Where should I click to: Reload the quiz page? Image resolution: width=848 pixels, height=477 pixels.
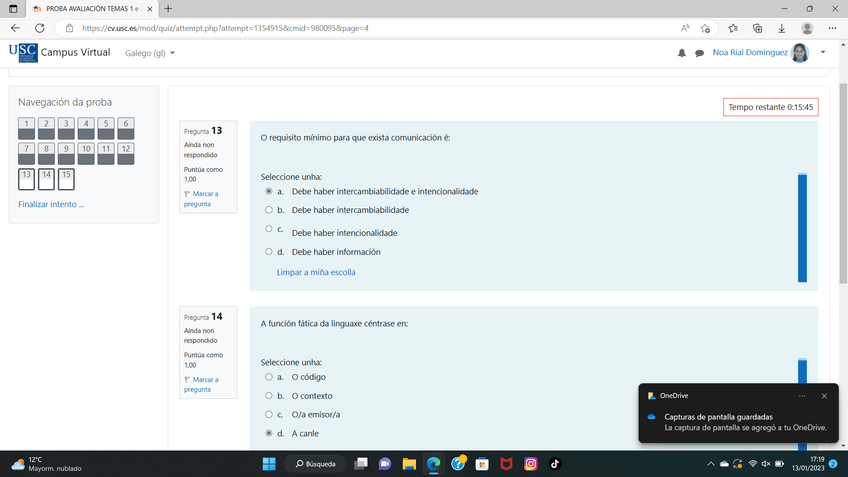39,28
